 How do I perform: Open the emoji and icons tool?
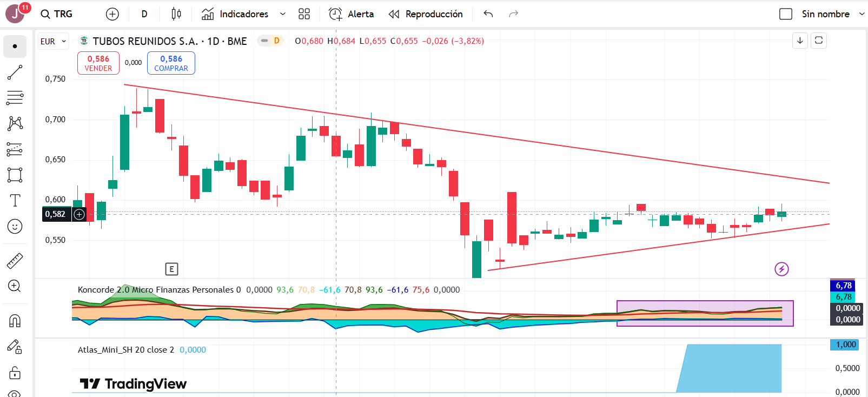(15, 226)
